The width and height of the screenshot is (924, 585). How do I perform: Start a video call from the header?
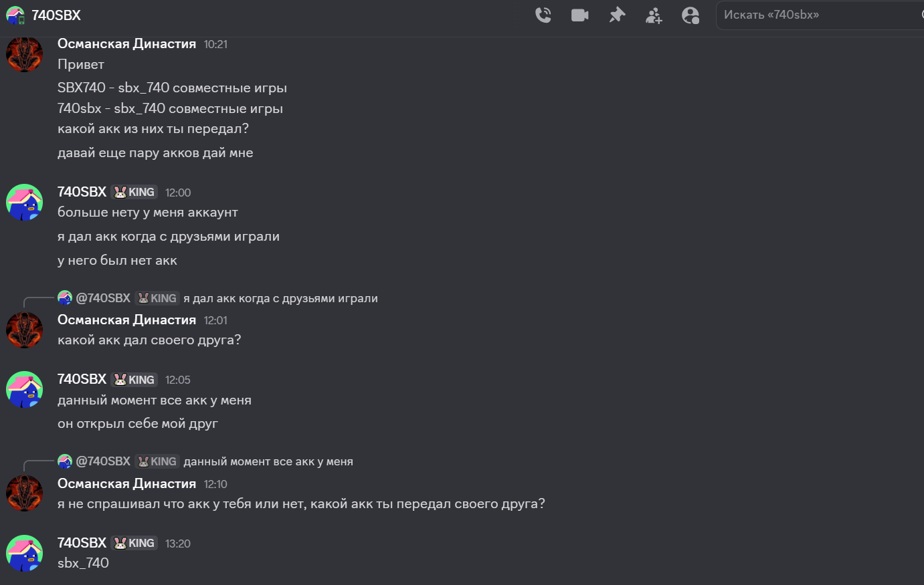579,15
